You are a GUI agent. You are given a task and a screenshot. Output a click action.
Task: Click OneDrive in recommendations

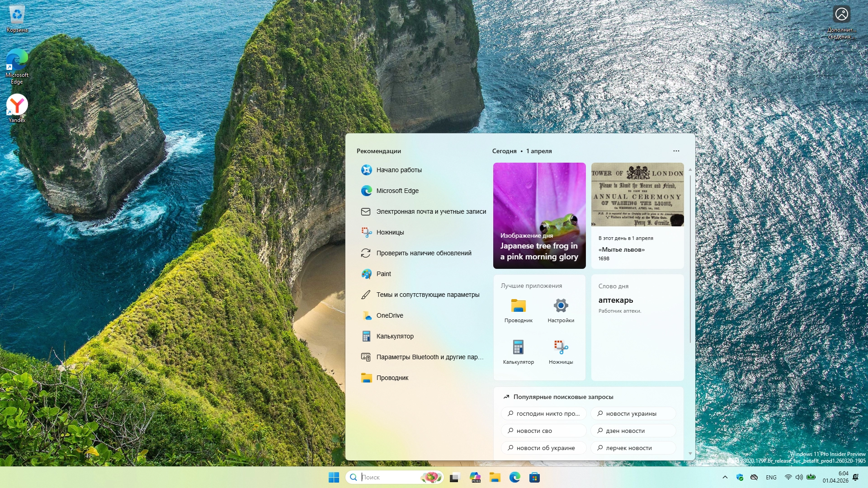(x=389, y=315)
